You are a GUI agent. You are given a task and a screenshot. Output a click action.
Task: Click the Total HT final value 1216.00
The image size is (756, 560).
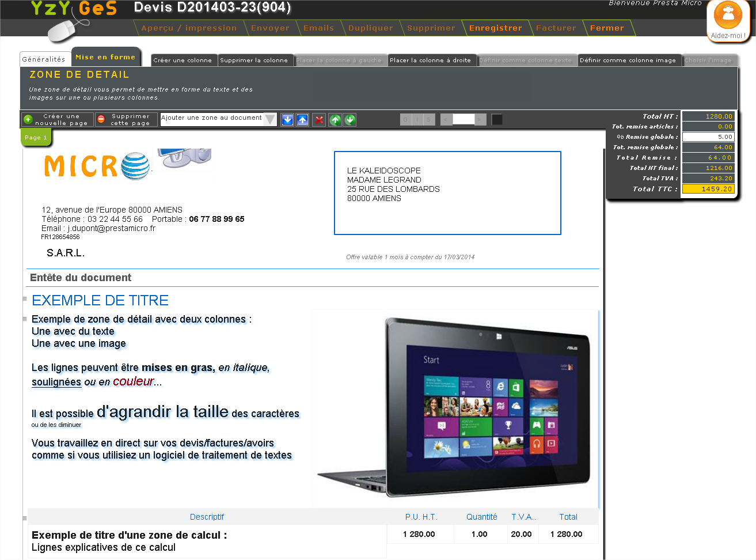[708, 168]
